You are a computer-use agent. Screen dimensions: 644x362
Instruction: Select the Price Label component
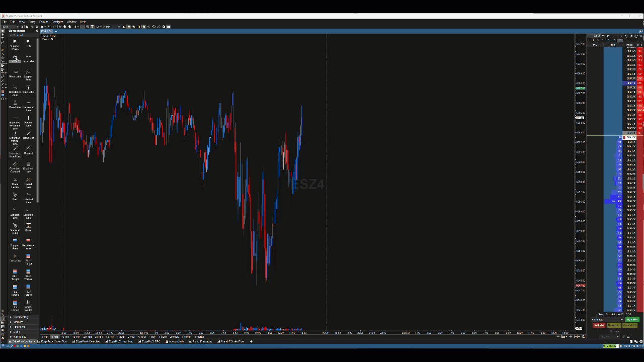pyautogui.click(x=15, y=74)
